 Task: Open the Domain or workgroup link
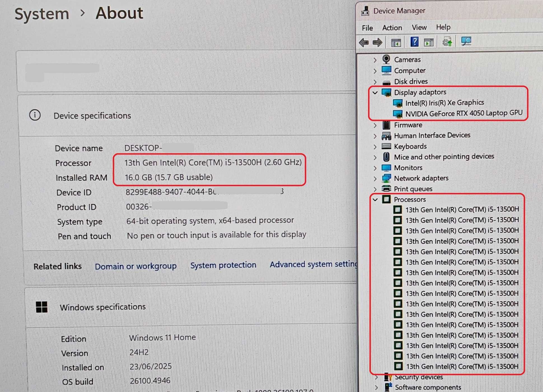coord(136,266)
